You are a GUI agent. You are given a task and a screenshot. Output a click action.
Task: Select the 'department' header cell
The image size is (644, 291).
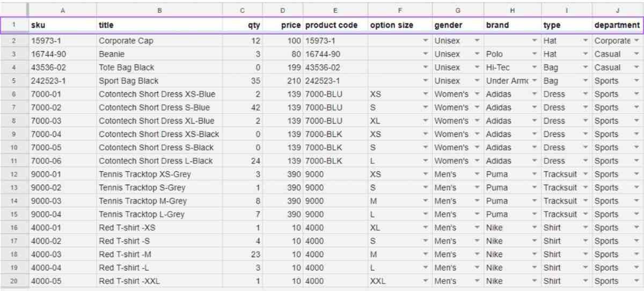point(617,25)
